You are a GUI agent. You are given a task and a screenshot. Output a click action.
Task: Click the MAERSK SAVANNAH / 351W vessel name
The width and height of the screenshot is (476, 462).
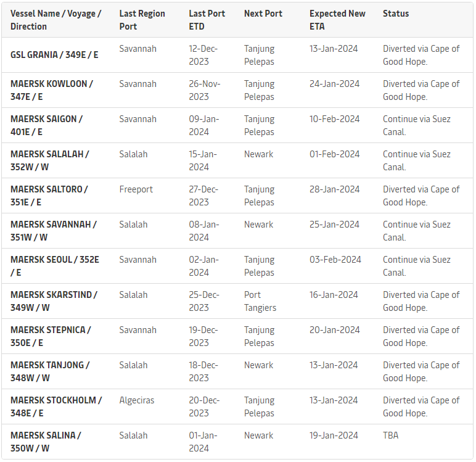click(x=54, y=231)
